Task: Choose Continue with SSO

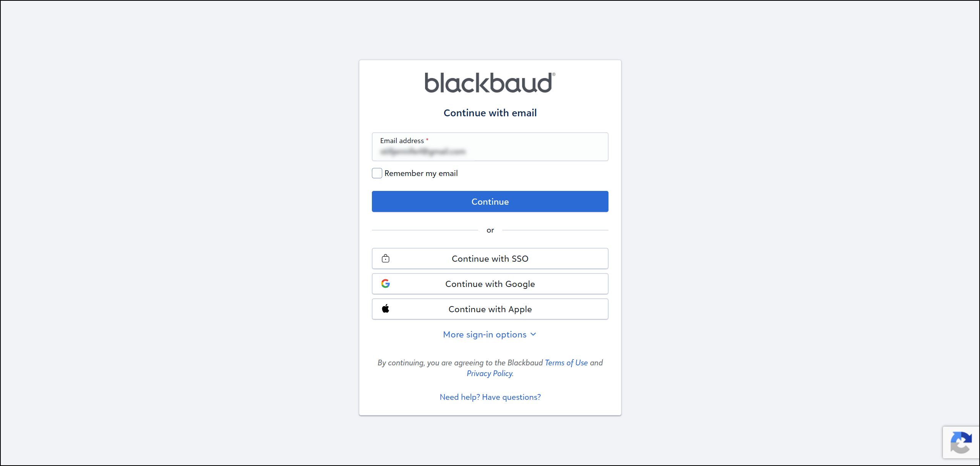Action: pyautogui.click(x=490, y=259)
